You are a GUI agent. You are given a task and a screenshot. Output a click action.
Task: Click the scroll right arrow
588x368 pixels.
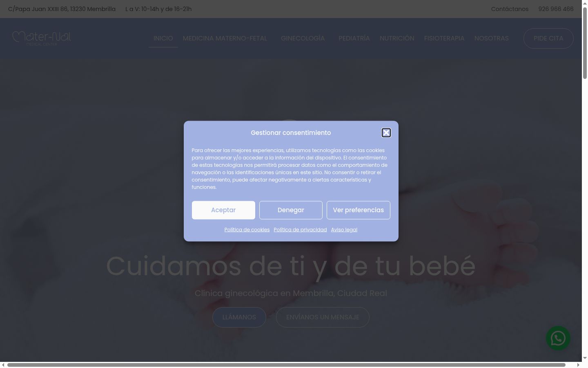coord(578,365)
